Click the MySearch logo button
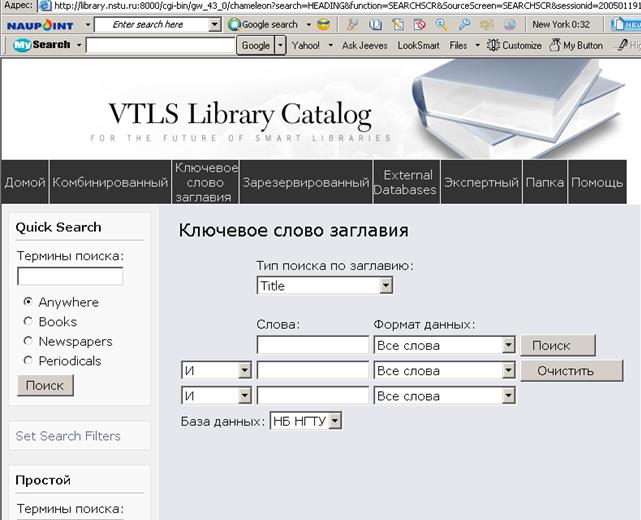Screen dimensions: 641x520 42,45
